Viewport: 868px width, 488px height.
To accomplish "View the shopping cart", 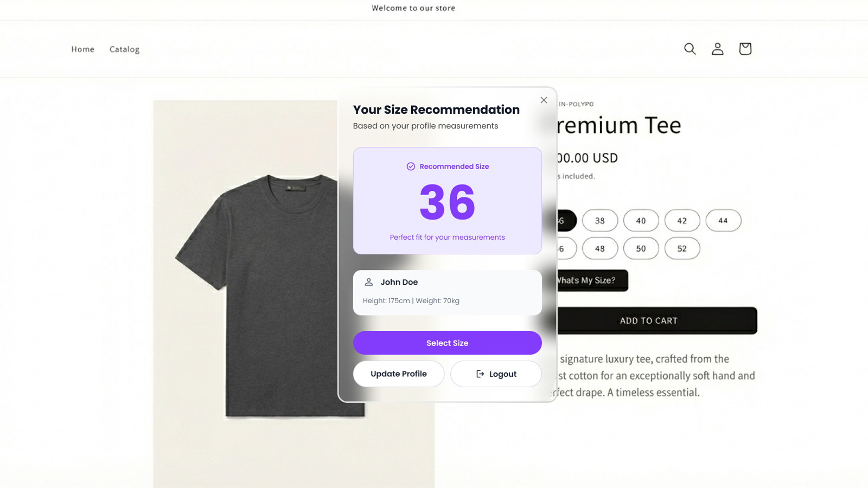I will tap(745, 49).
